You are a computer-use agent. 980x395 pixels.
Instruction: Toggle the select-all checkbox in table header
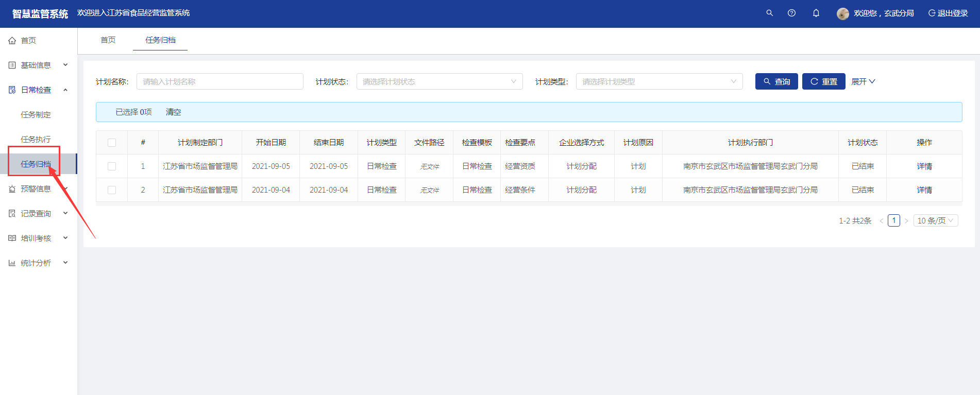pyautogui.click(x=112, y=143)
